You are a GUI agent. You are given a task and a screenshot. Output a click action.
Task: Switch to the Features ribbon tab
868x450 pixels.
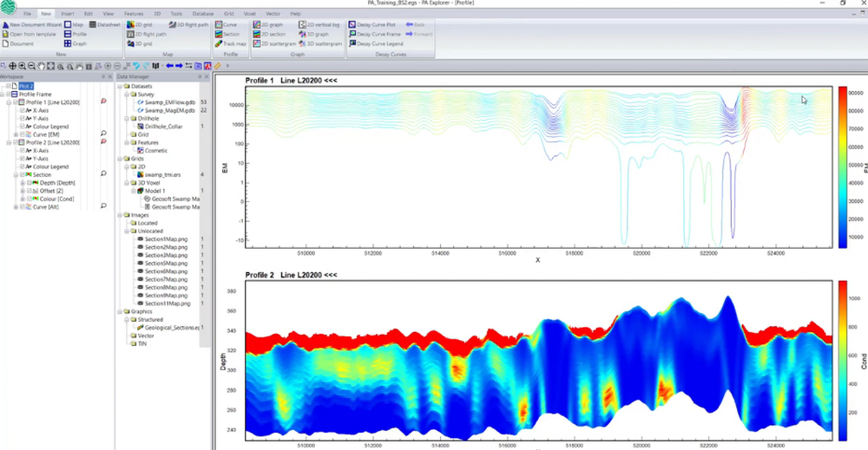tap(134, 13)
